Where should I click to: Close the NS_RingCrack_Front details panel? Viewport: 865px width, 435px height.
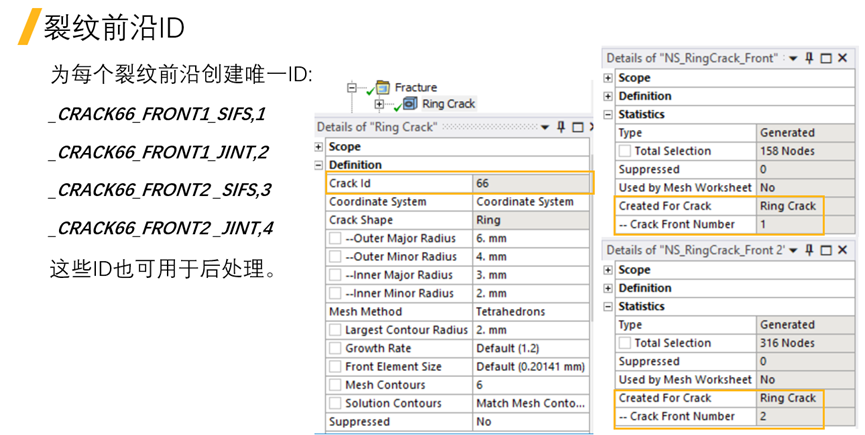842,58
